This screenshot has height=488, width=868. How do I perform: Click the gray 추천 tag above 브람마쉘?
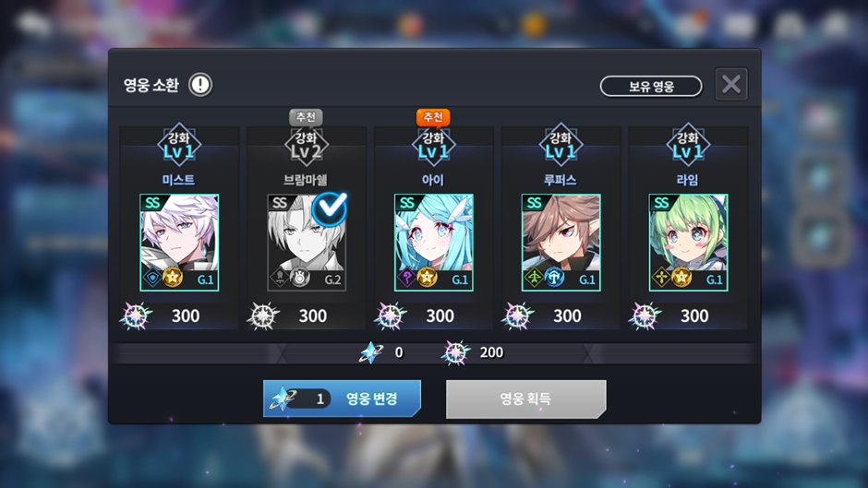pos(306,117)
